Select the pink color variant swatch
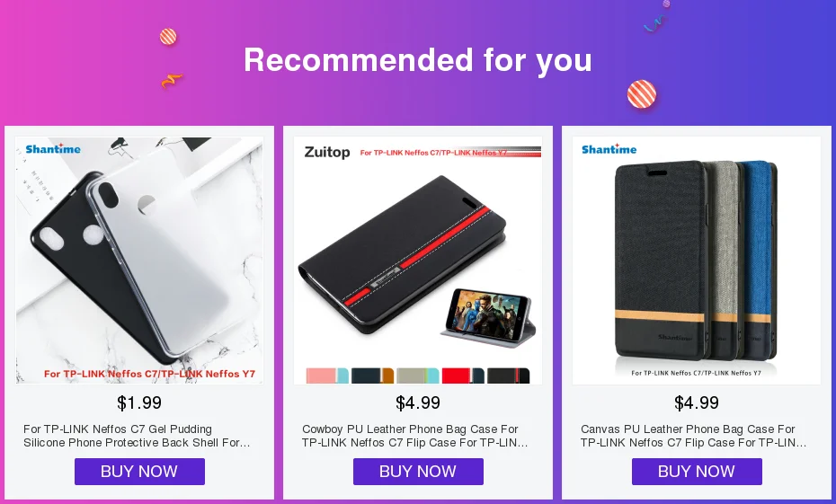Image resolution: width=836 pixels, height=504 pixels. (x=327, y=376)
